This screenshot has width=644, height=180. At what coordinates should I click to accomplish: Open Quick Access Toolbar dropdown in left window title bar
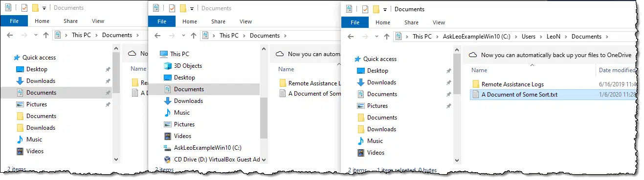(x=44, y=8)
